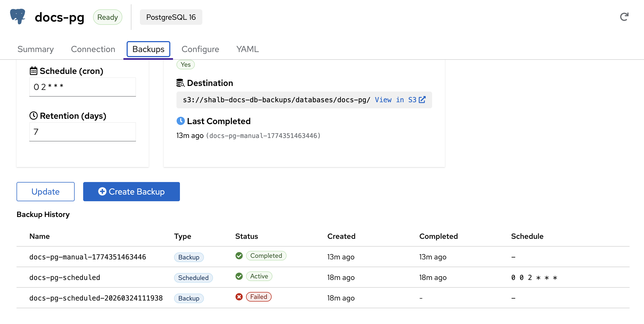Click the database search icon beside Destination

[x=180, y=83]
